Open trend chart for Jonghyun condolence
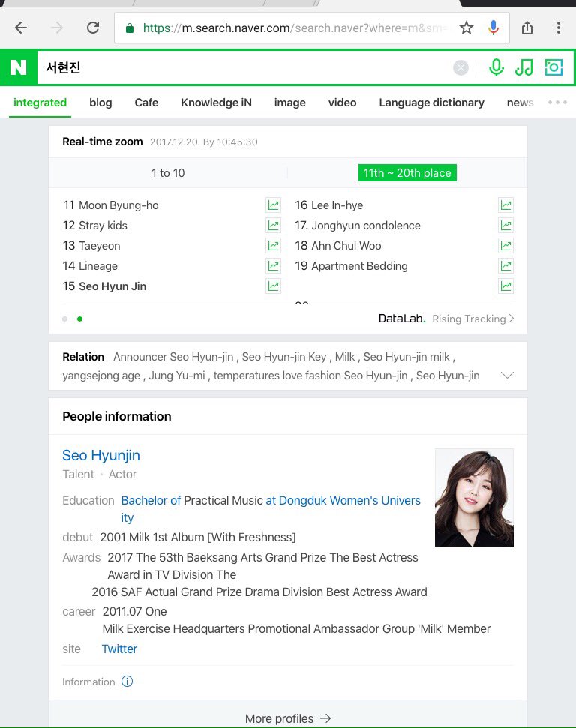Viewport: 576px width, 728px height. (505, 225)
